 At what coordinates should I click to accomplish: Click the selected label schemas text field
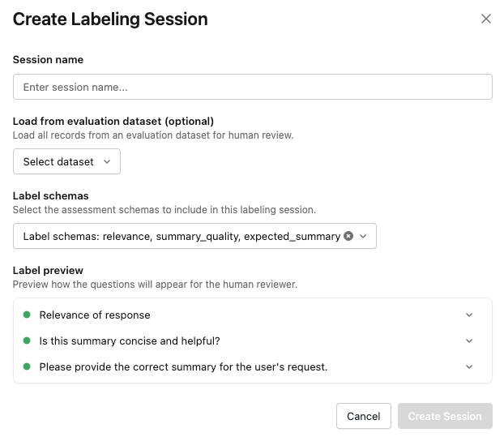182,236
